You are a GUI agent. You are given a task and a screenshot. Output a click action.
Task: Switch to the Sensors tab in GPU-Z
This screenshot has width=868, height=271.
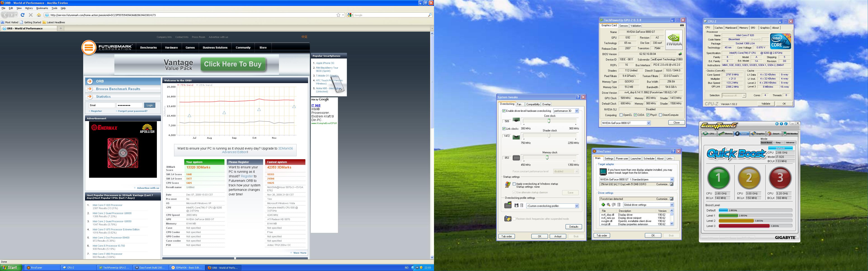click(x=623, y=26)
